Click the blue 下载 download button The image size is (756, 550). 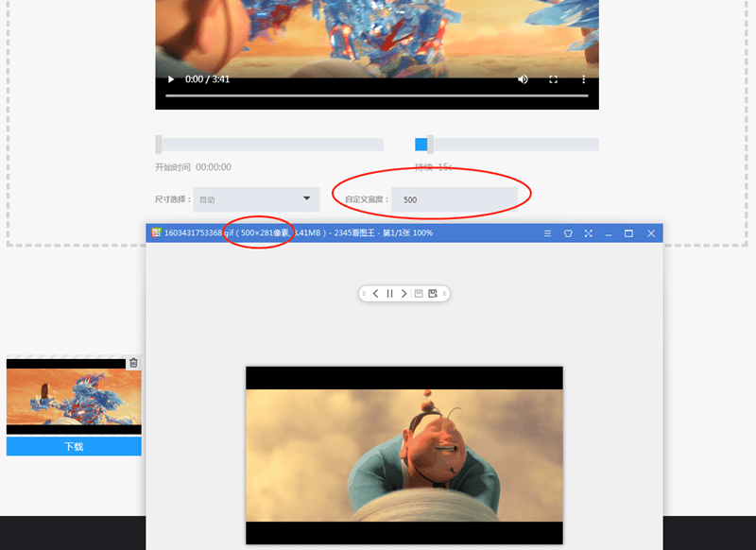point(74,446)
